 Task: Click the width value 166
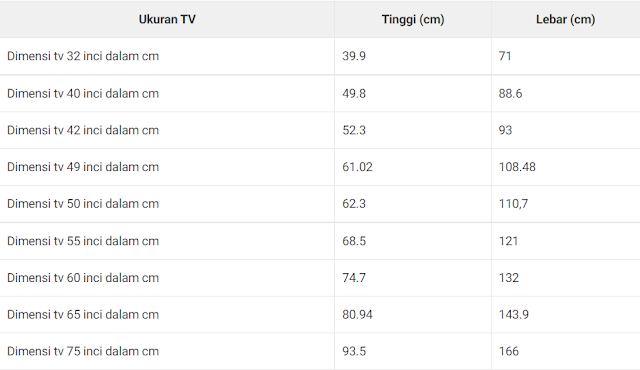[509, 351]
